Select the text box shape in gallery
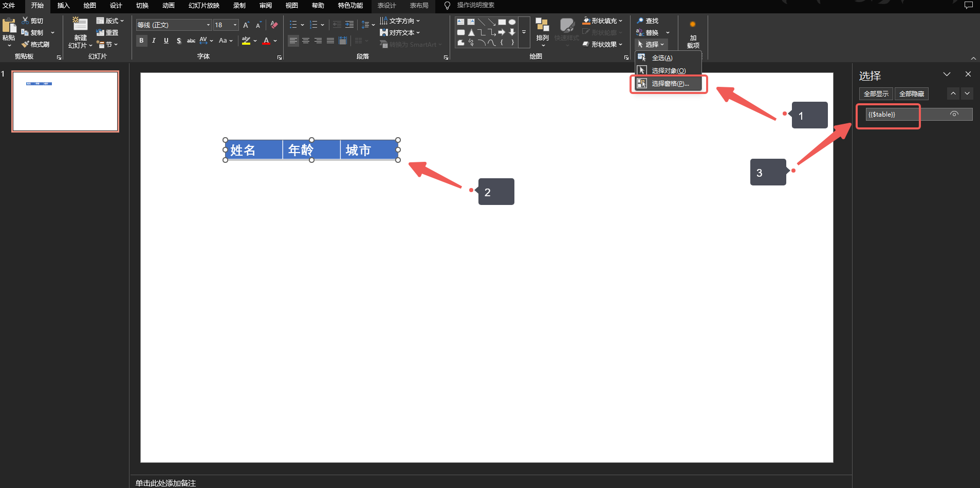 tap(461, 22)
